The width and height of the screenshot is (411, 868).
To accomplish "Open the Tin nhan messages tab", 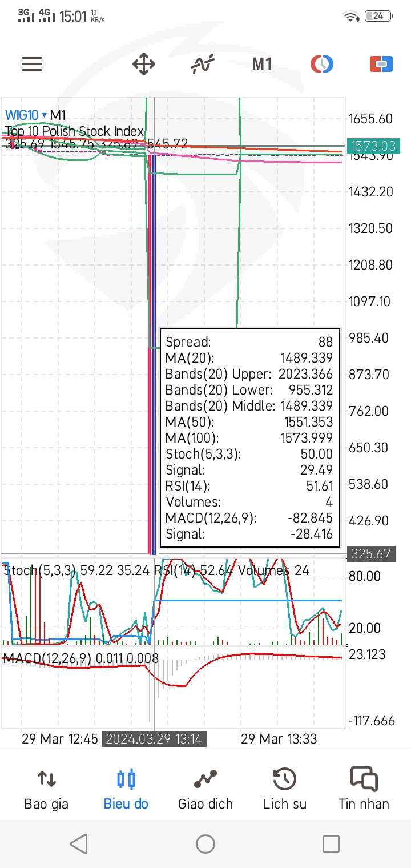I will click(364, 788).
